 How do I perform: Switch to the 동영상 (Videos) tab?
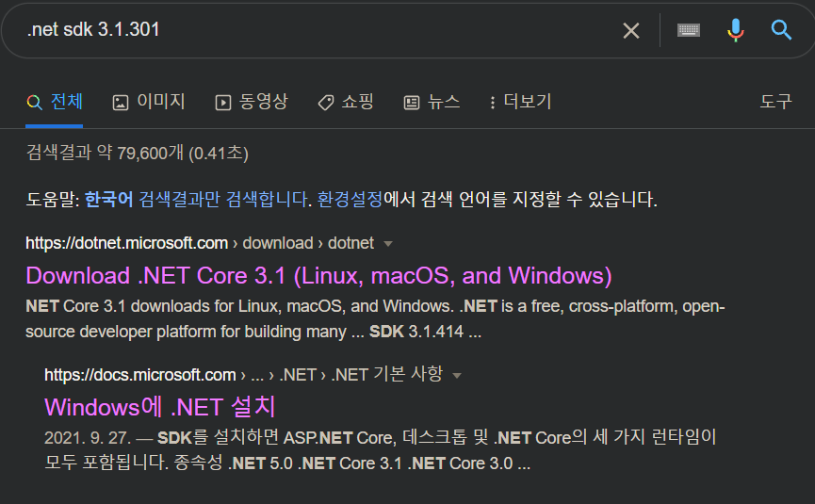(252, 102)
